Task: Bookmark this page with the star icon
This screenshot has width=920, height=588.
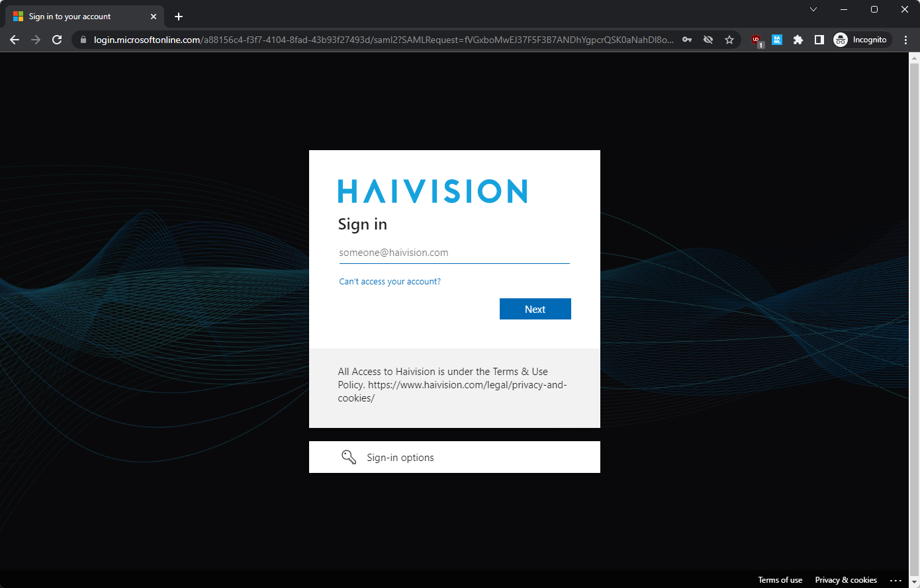Action: [729, 40]
